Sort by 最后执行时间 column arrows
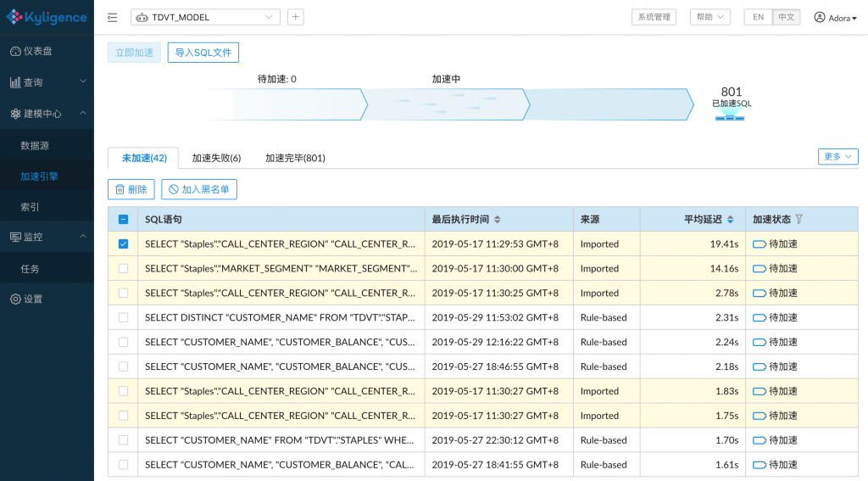The width and height of the screenshot is (868, 481). pyautogui.click(x=498, y=220)
